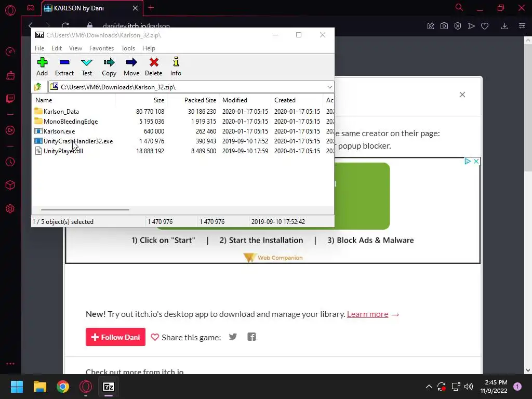
Task: Follow the Learn more link
Action: [x=367, y=314]
